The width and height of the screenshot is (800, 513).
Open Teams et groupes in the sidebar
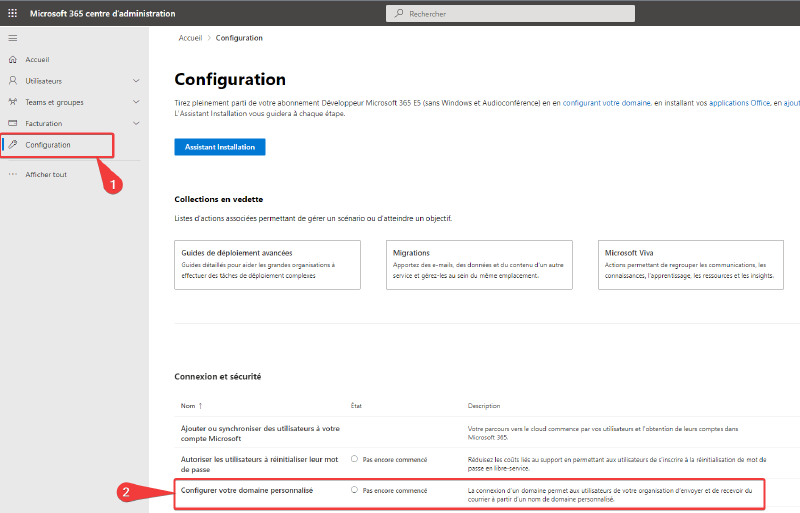coord(55,102)
